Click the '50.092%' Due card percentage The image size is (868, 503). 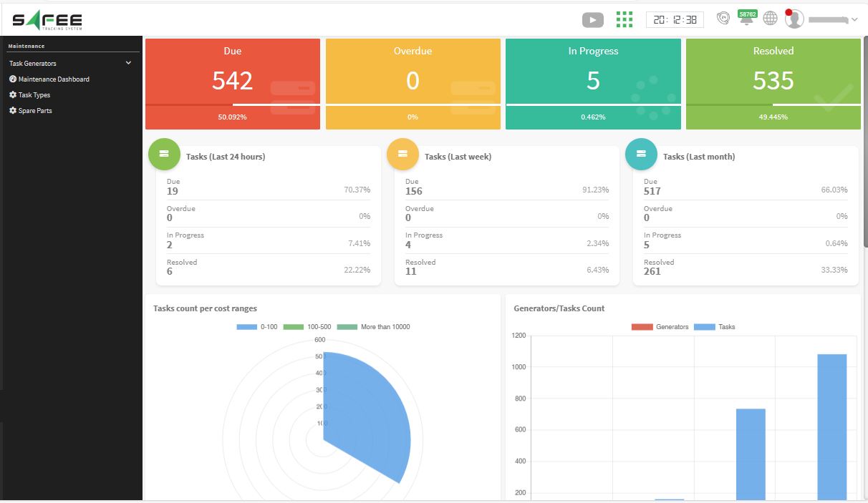point(233,117)
